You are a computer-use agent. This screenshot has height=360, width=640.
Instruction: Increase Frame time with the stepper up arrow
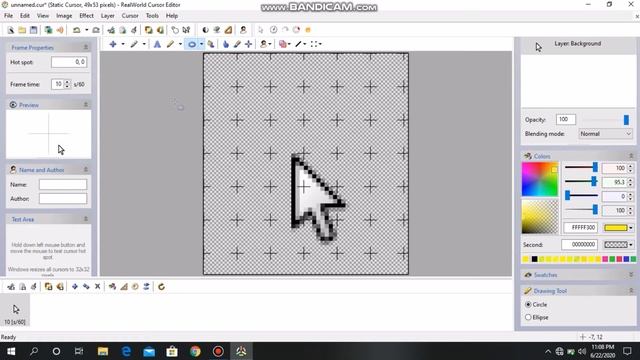67,82
